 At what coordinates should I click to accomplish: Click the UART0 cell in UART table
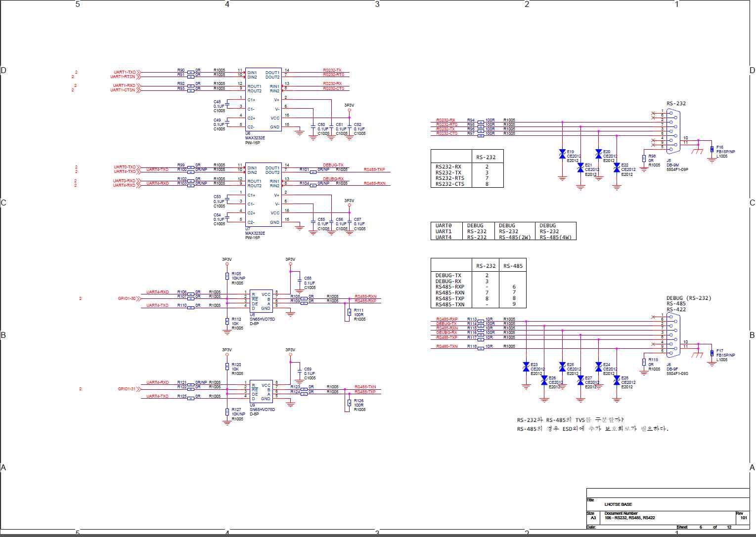444,226
